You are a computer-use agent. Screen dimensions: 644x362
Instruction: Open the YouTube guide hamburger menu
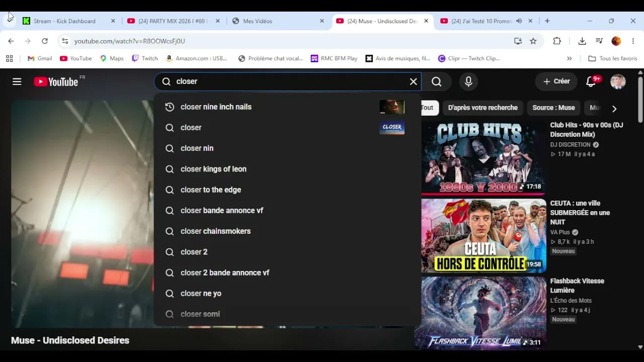pos(17,81)
